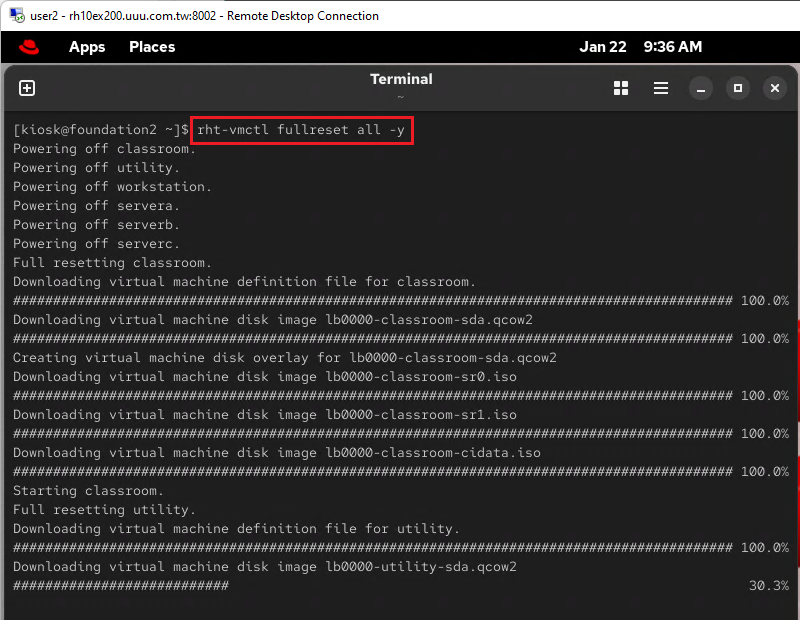Click the Terminal window title
The image size is (800, 620).
point(401,80)
